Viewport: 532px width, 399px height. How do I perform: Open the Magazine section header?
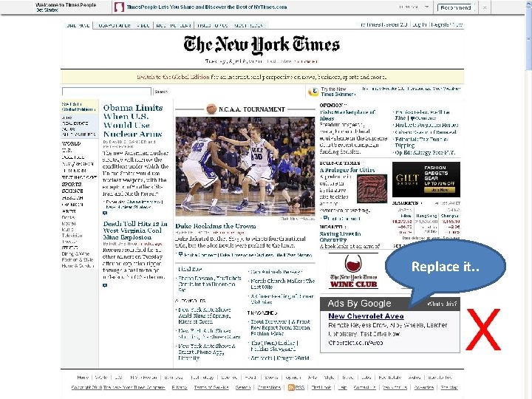[x=262, y=313]
